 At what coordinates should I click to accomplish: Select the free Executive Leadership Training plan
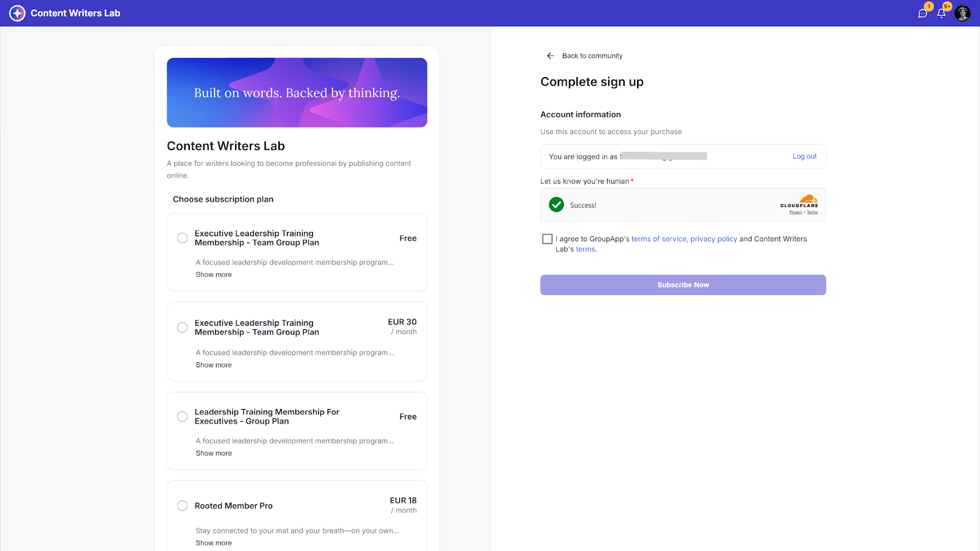[x=183, y=238]
